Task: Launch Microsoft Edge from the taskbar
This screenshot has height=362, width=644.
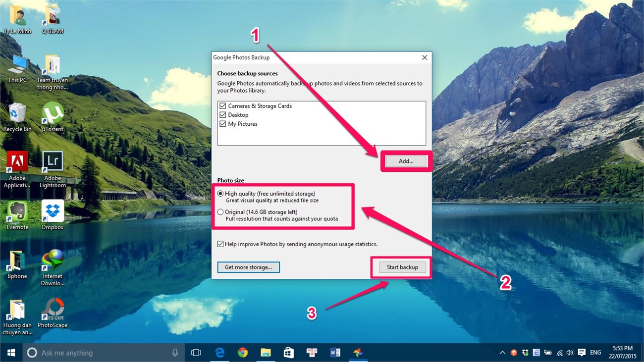Action: click(x=220, y=353)
